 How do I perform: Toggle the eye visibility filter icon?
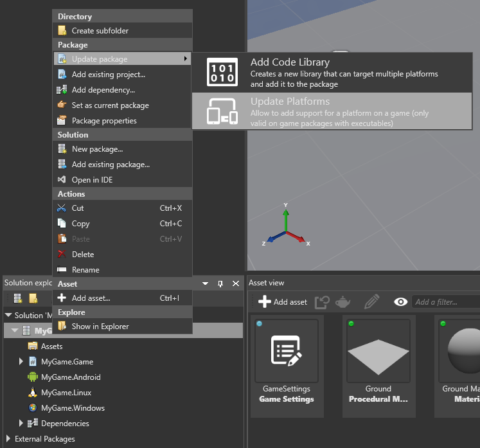pos(401,302)
